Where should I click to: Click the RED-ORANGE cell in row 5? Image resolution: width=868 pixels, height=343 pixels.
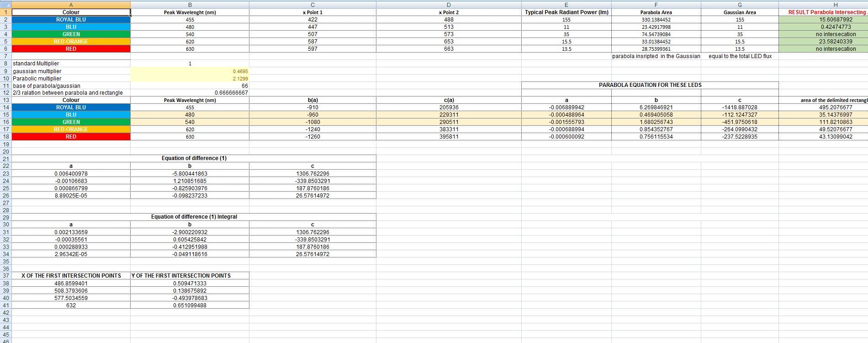pyautogui.click(x=71, y=42)
